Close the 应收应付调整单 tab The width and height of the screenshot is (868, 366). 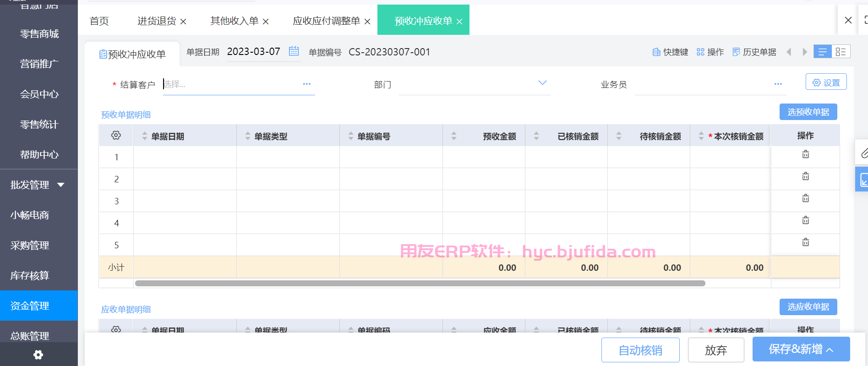[x=367, y=22]
